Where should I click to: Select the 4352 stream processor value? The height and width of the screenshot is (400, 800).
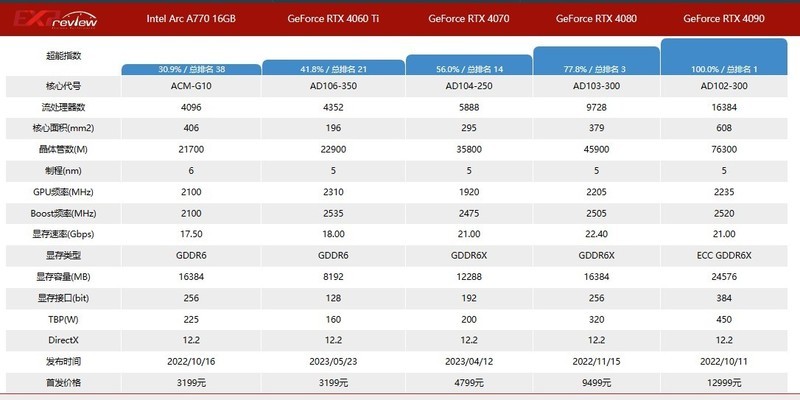point(333,108)
